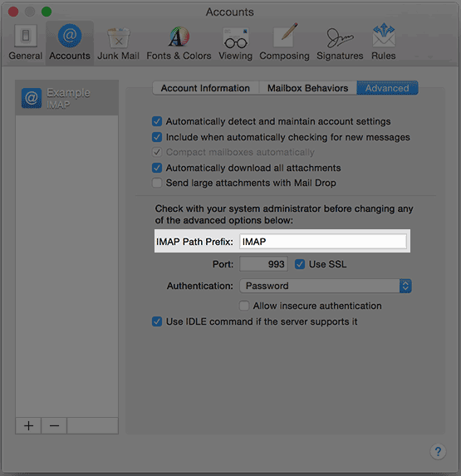
Task: Open the help question mark button
Action: point(438,452)
